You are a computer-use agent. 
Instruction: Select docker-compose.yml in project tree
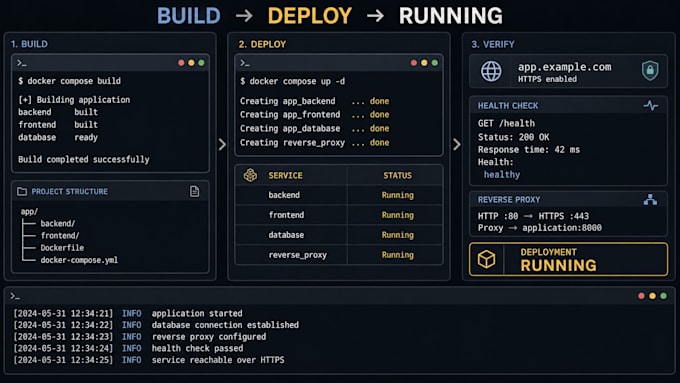79,260
